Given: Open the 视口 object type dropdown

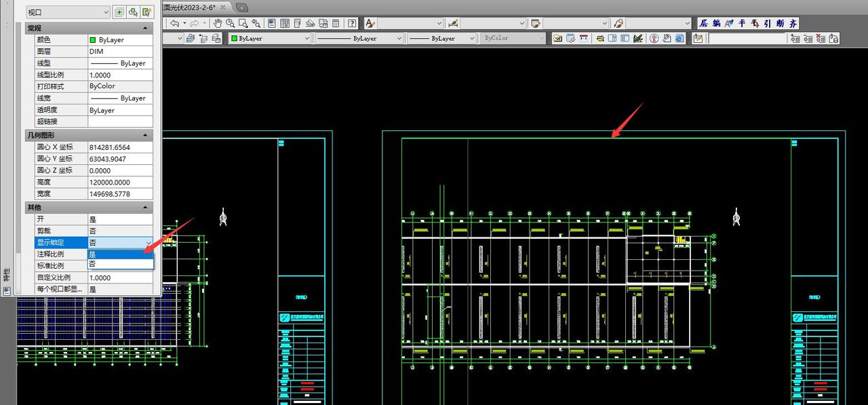Looking at the screenshot, I should [x=67, y=12].
